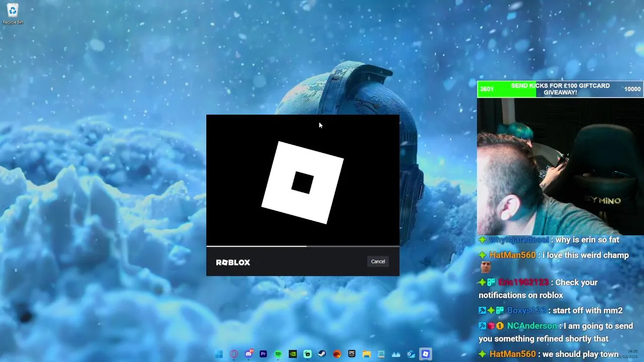Click the tilted Roblox logo in launcher
The image size is (644, 362).
[x=302, y=183]
